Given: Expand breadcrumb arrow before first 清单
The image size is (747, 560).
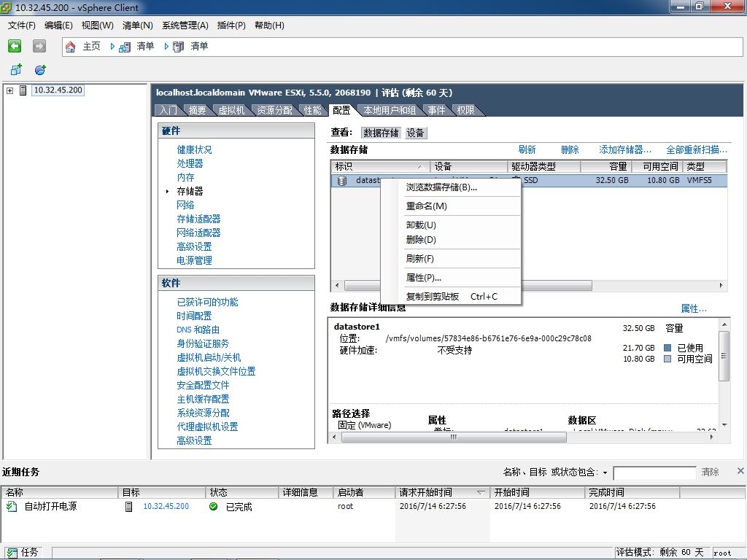Looking at the screenshot, I should (x=112, y=46).
